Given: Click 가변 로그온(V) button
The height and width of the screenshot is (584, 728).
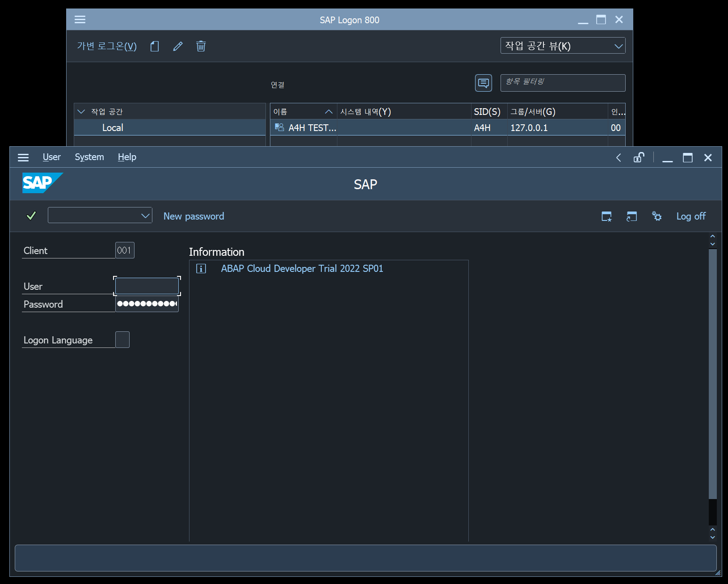Looking at the screenshot, I should (107, 46).
